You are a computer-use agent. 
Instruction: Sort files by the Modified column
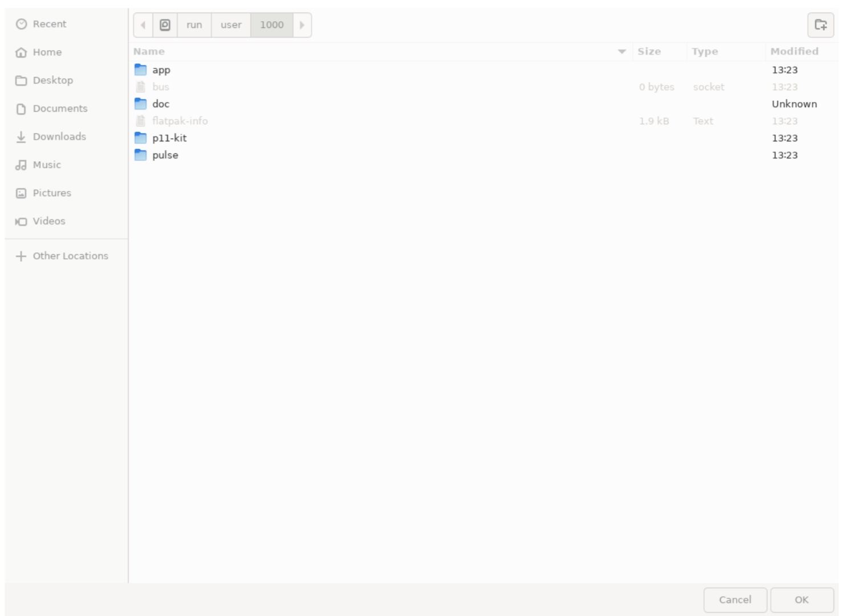[x=794, y=51]
